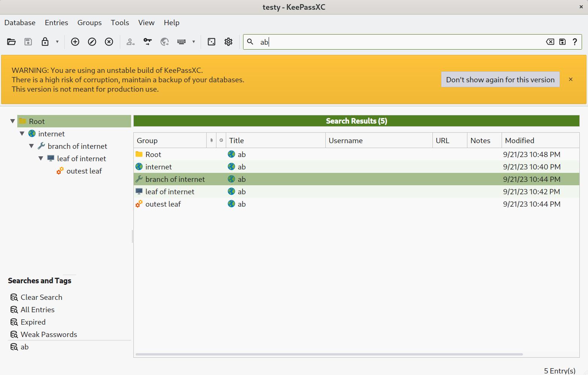The height and width of the screenshot is (375, 588).
Task: Collapse the internet group disclosure triangle
Action: 22,133
